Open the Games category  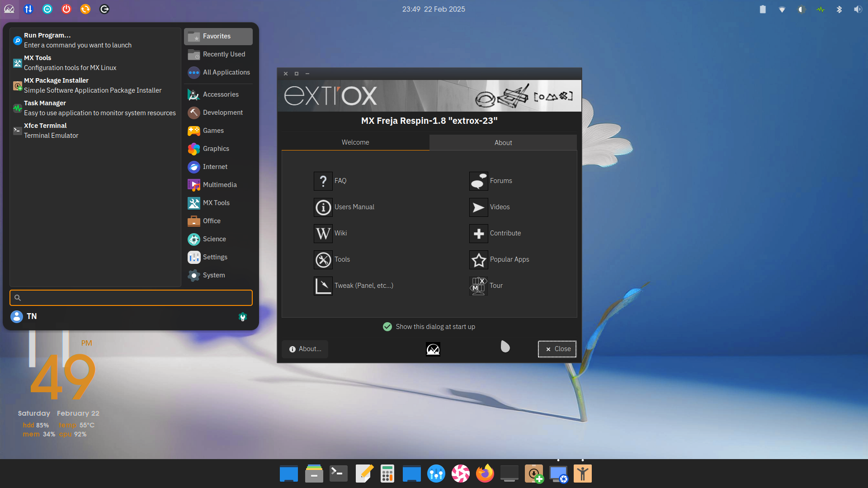point(218,131)
